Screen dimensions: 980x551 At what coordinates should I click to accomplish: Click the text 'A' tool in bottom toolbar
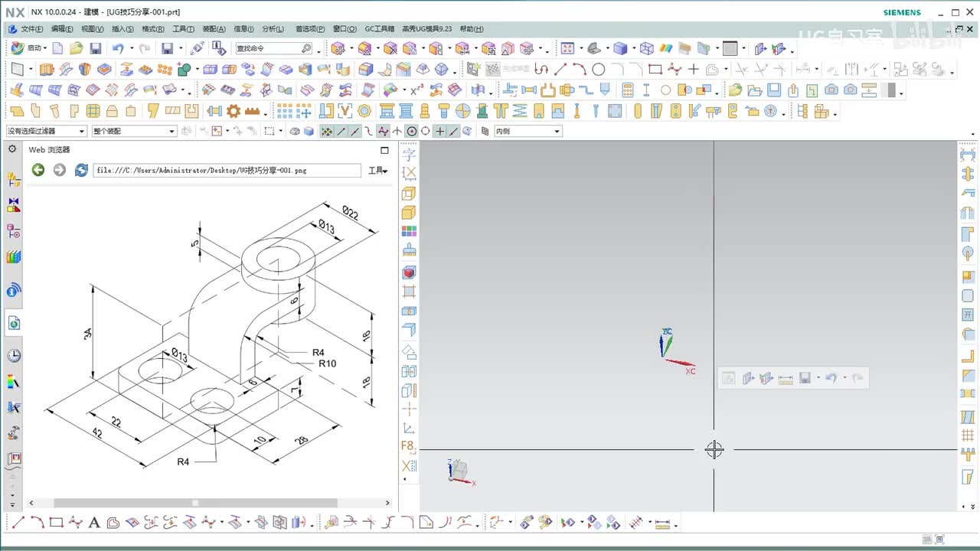pyautogui.click(x=94, y=523)
